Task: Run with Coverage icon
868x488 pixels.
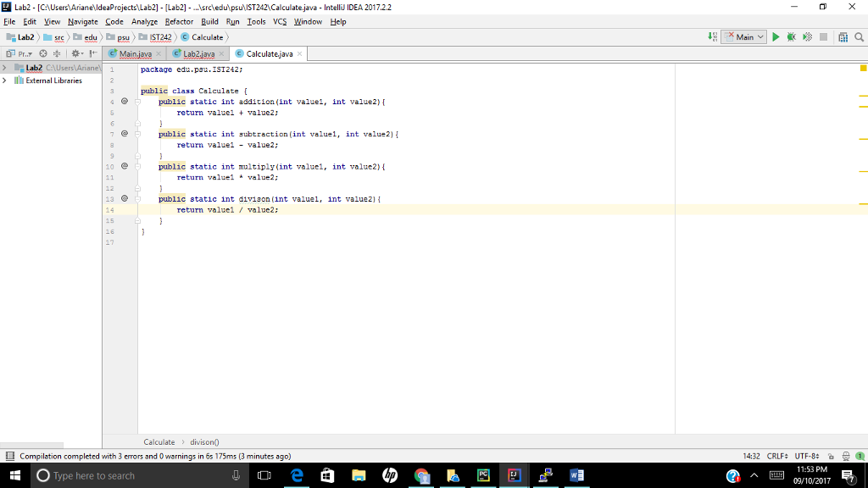Action: [807, 37]
